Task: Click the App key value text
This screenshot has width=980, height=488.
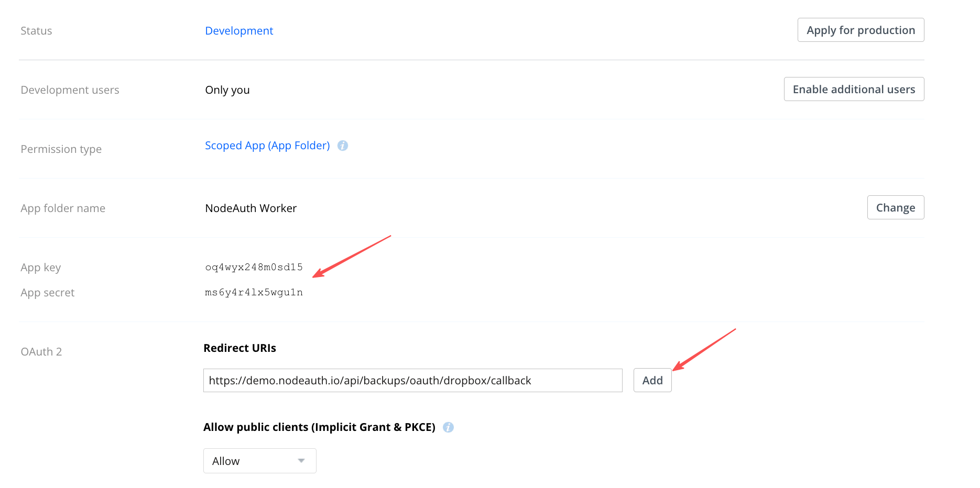Action: coord(254,268)
